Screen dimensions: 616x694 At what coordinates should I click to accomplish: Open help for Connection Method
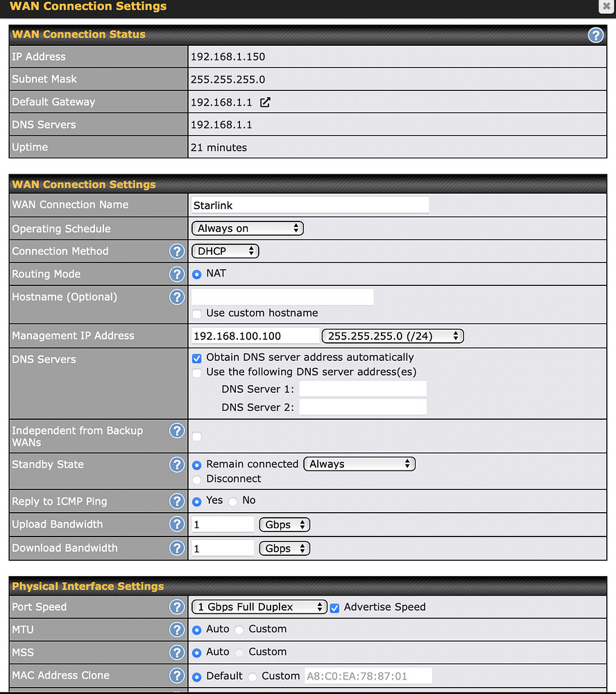(177, 251)
